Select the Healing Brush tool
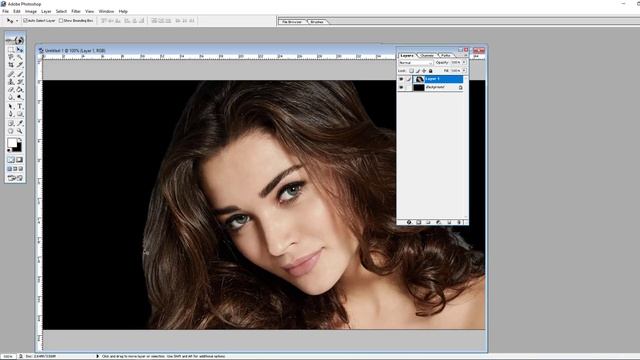 coord(11,74)
